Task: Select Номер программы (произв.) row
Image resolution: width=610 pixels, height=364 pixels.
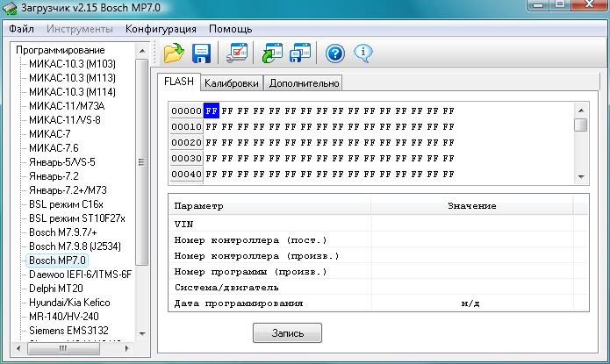Action: point(378,271)
